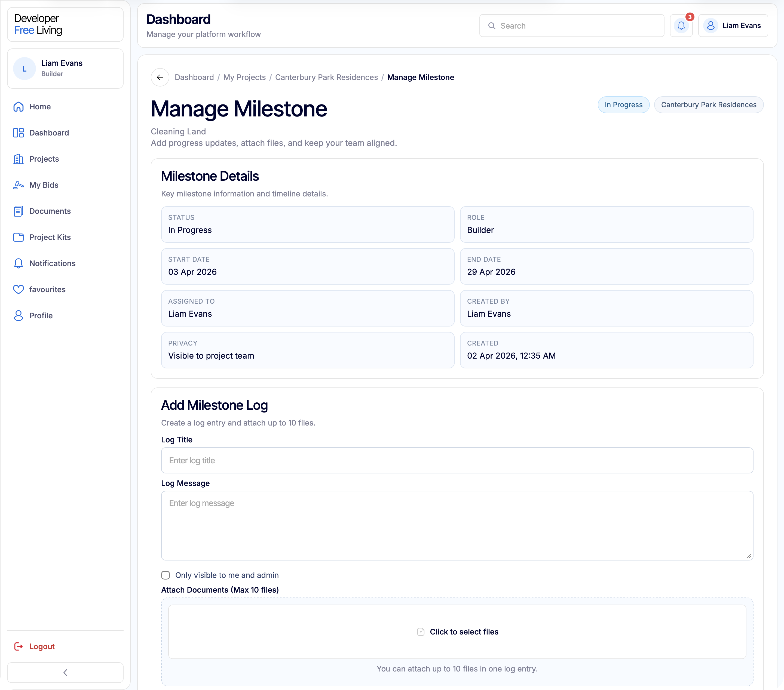
Task: Click the Logout arrow icon
Action: 19,646
